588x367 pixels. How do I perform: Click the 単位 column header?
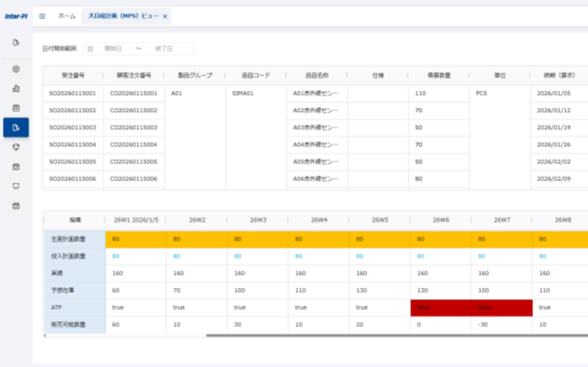500,75
